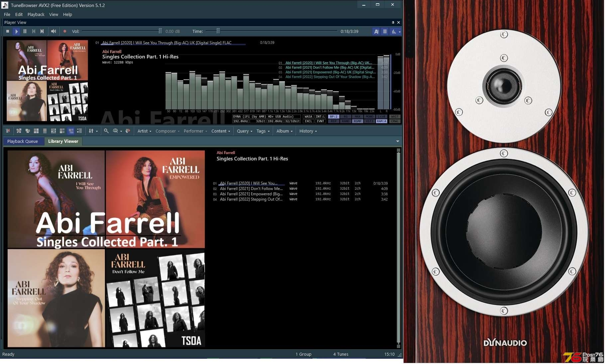The width and height of the screenshot is (605, 364).
Task: Click the large album cover in Library Viewer
Action: pyautogui.click(x=106, y=249)
